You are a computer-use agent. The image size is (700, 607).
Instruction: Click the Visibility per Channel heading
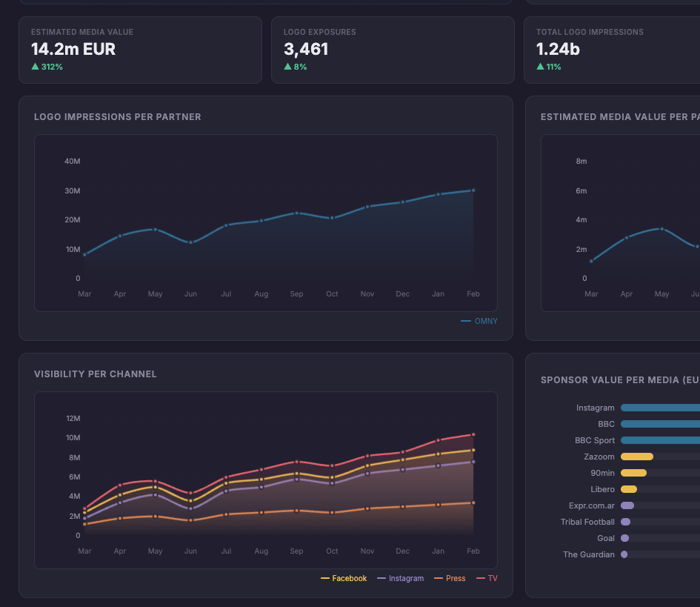click(95, 374)
